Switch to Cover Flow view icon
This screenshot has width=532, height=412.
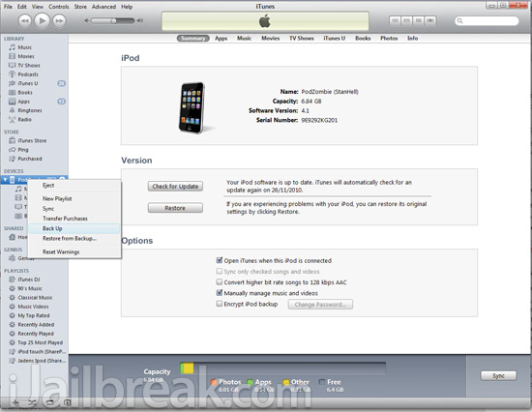pos(430,20)
